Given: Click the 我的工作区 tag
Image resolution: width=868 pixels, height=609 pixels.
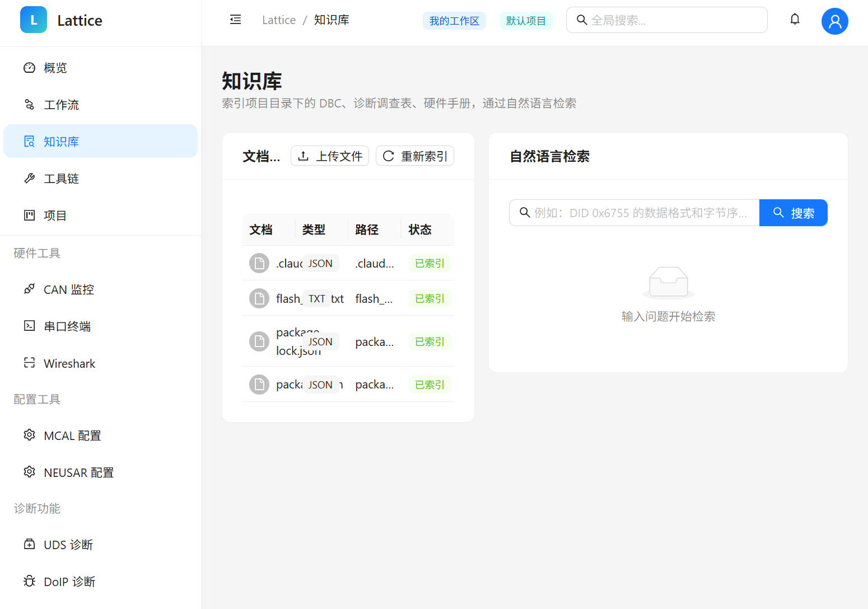Looking at the screenshot, I should pos(454,21).
